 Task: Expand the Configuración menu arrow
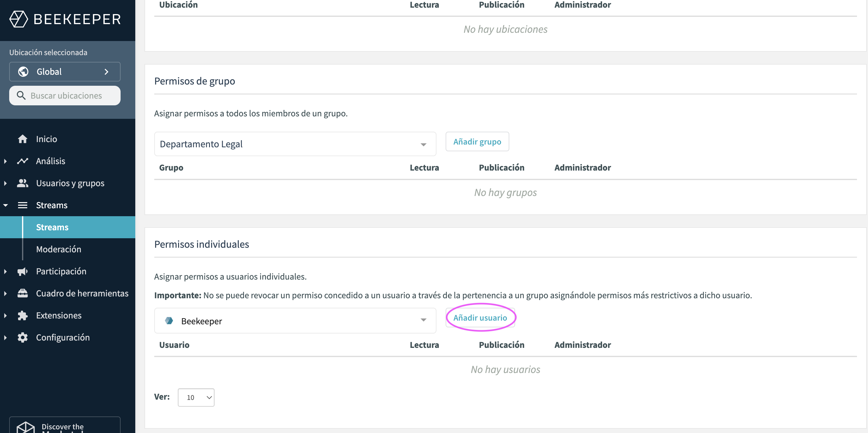pyautogui.click(x=6, y=337)
